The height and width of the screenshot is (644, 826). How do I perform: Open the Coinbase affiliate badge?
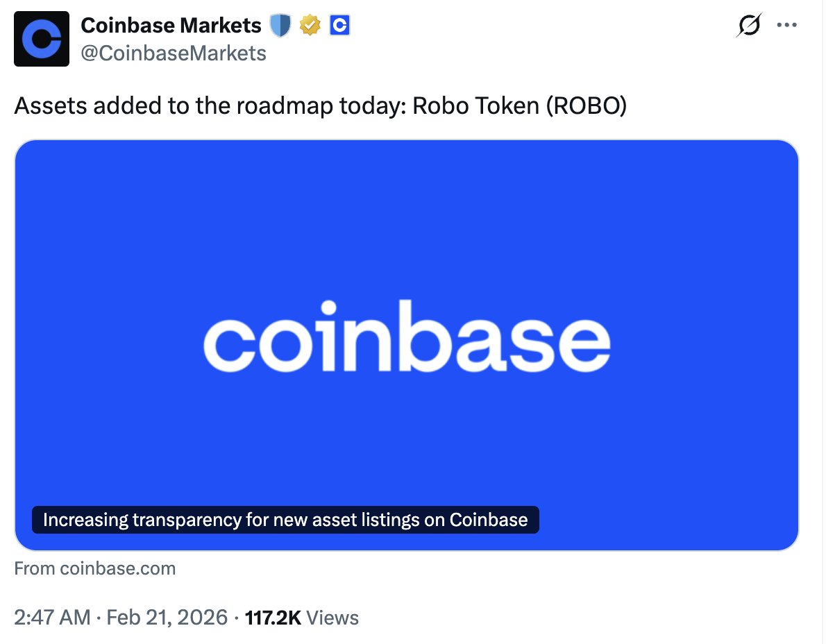tap(339, 26)
